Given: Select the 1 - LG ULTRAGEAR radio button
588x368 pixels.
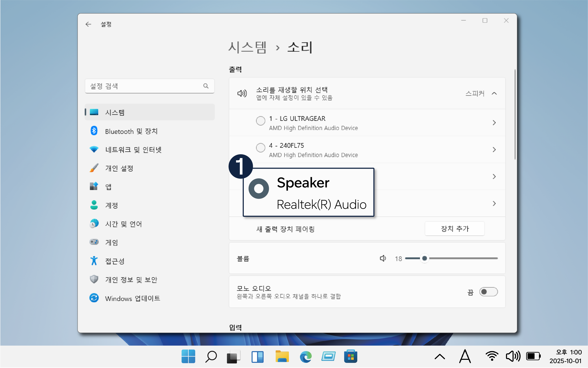Looking at the screenshot, I should pyautogui.click(x=260, y=121).
